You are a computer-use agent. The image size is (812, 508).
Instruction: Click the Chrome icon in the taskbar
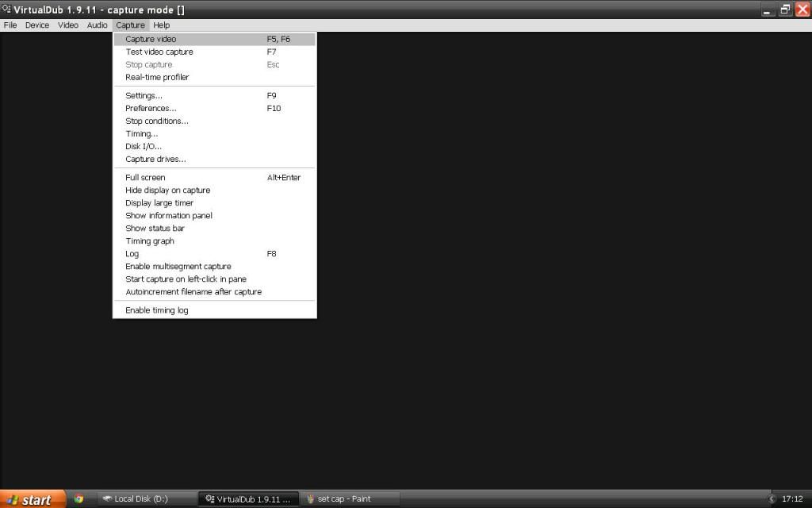pos(79,499)
